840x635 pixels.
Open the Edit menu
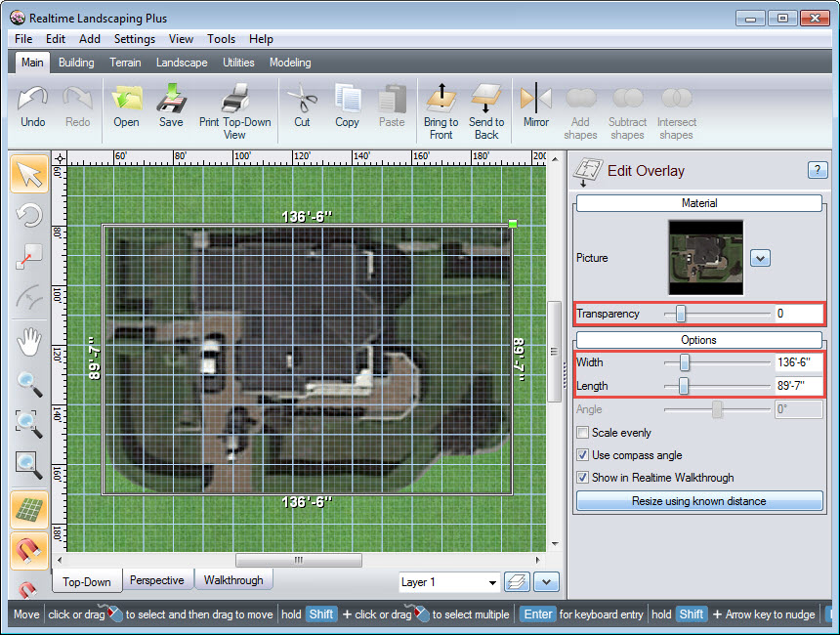tap(55, 39)
